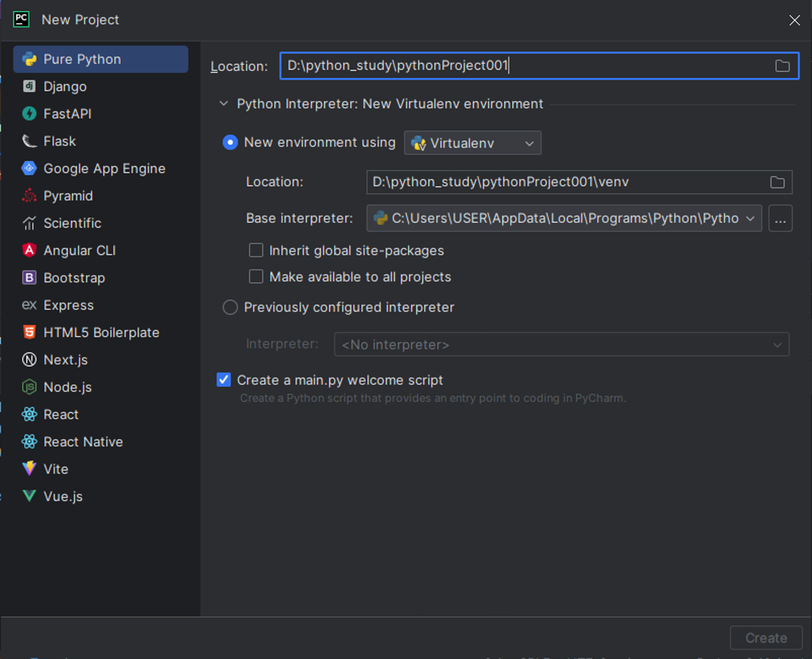Click the Bootstrap B icon
Screen dimensions: 812x659
pos(29,278)
